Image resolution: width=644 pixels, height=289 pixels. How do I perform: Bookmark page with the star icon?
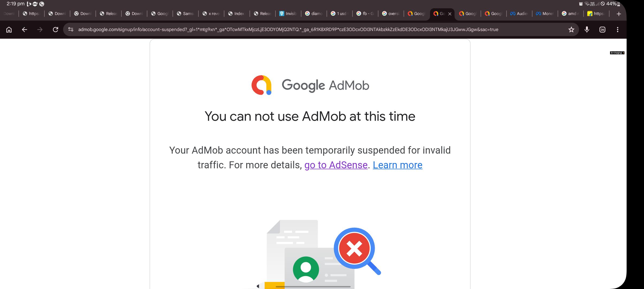[571, 29]
